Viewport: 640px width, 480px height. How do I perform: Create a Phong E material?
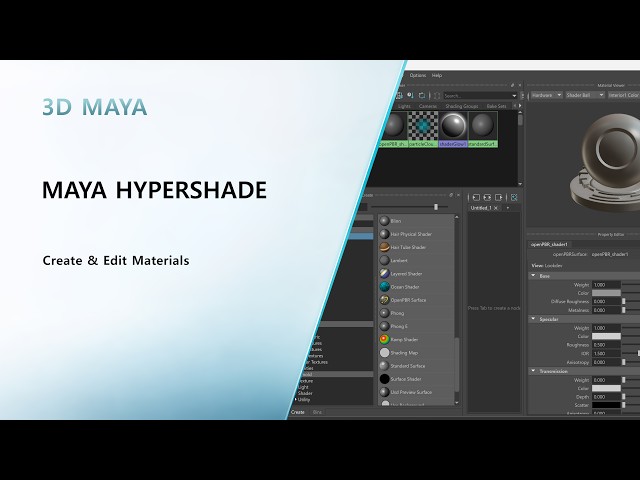point(416,326)
